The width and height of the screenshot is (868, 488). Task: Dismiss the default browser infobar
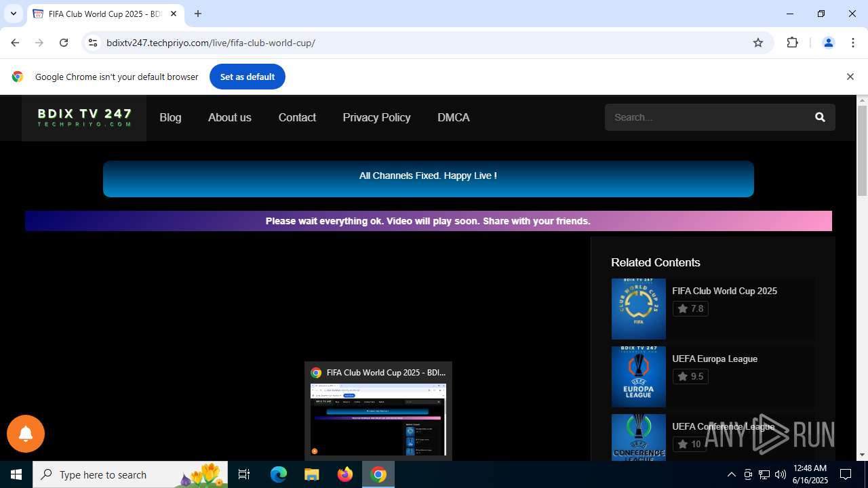[x=850, y=77]
